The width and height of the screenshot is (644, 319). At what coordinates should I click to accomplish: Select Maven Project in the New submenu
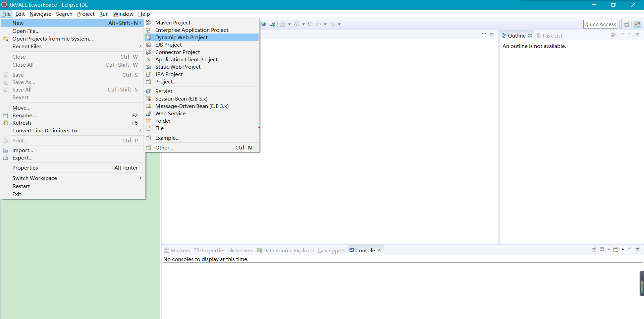coord(202,23)
